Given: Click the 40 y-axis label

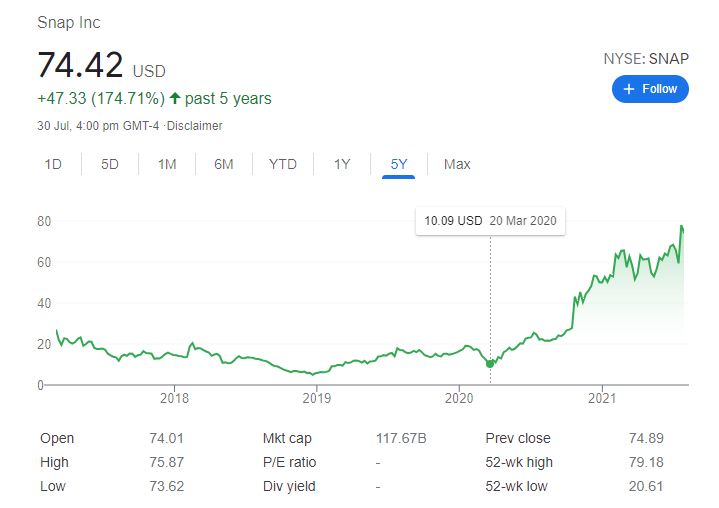Looking at the screenshot, I should click(x=44, y=303).
